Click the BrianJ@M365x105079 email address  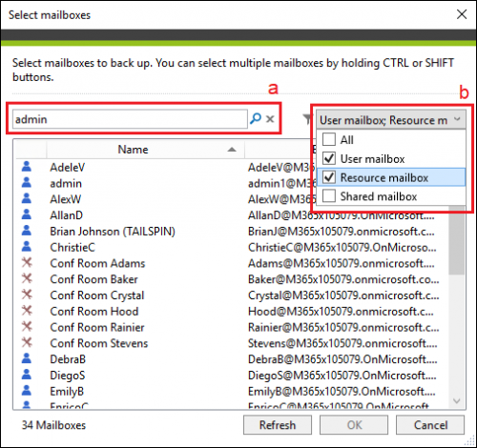(x=342, y=232)
